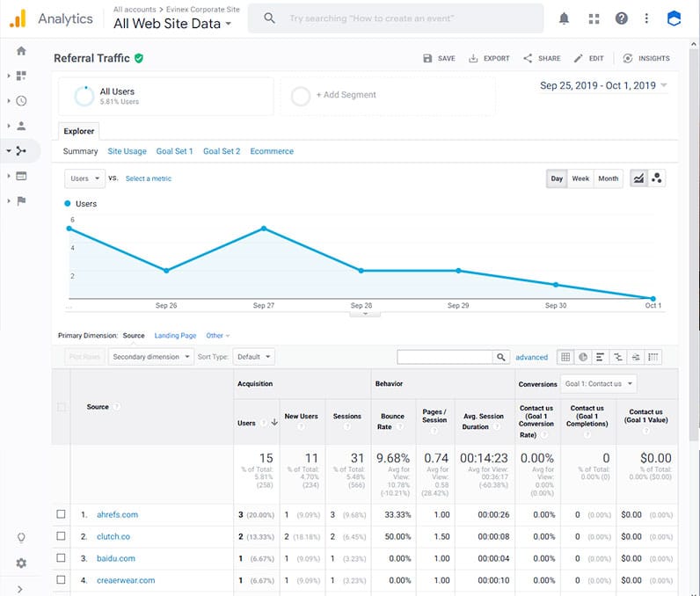Image resolution: width=700 pixels, height=596 pixels.
Task: Open Conversions flag sidebar icon
Action: pyautogui.click(x=21, y=200)
